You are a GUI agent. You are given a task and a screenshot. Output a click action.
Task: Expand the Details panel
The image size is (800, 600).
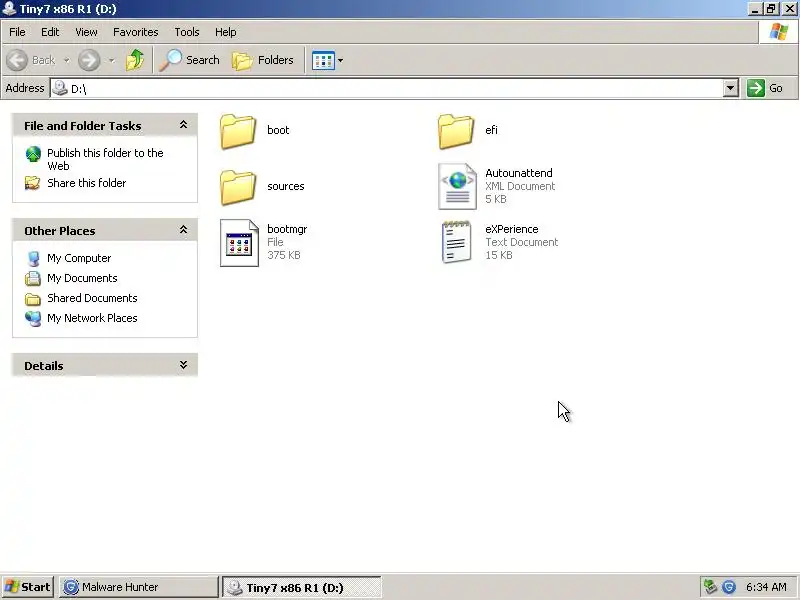[183, 365]
